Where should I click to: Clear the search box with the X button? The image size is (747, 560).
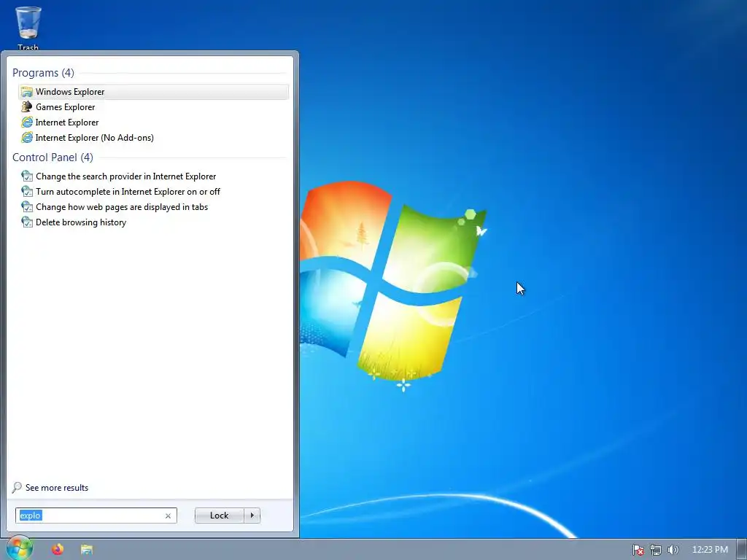pyautogui.click(x=168, y=516)
